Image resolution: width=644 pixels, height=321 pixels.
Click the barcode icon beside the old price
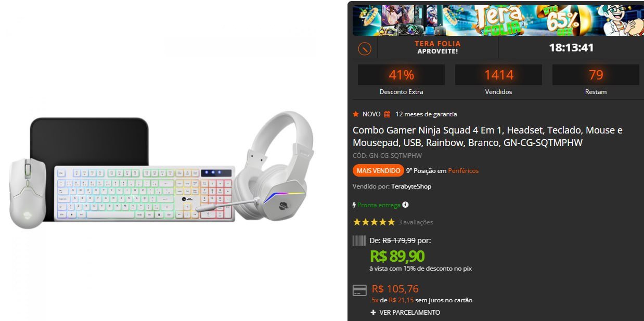coord(359,241)
